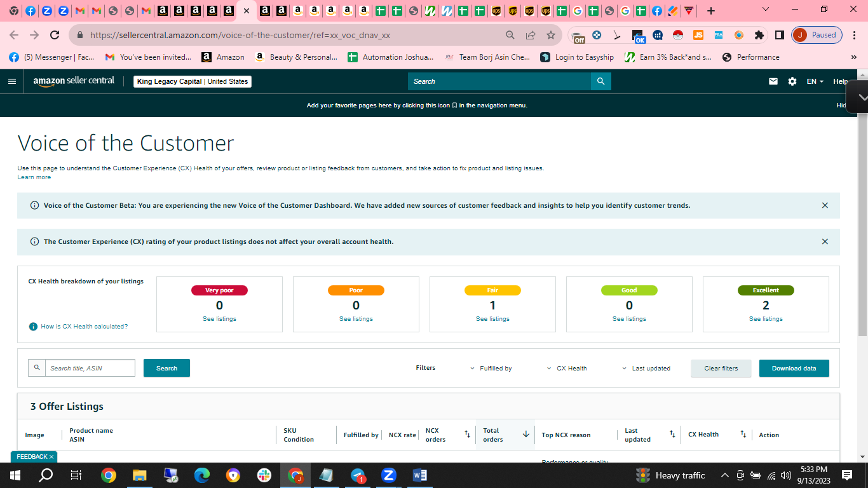Open the Windows notification center icon
Screen dimensions: 868x488
pos(847,475)
